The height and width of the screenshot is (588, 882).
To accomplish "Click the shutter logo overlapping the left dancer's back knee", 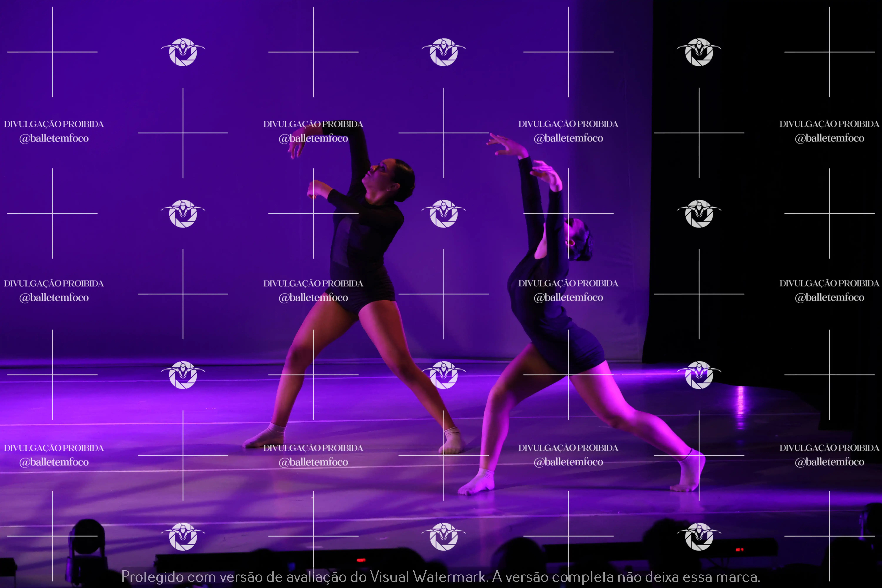I will pos(444,375).
